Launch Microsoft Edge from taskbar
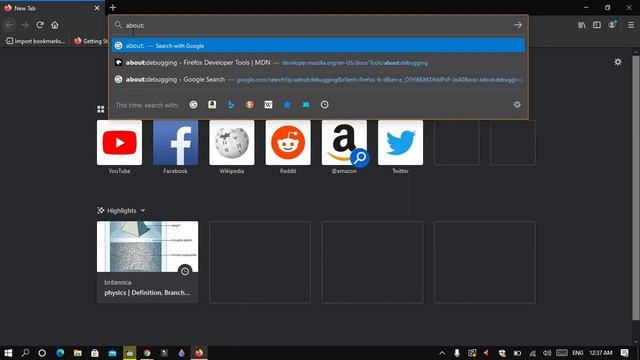 tap(60, 353)
